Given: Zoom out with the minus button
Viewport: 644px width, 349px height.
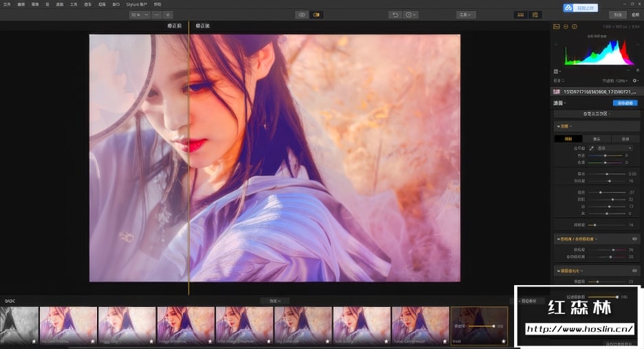Looking at the screenshot, I should click(x=157, y=15).
